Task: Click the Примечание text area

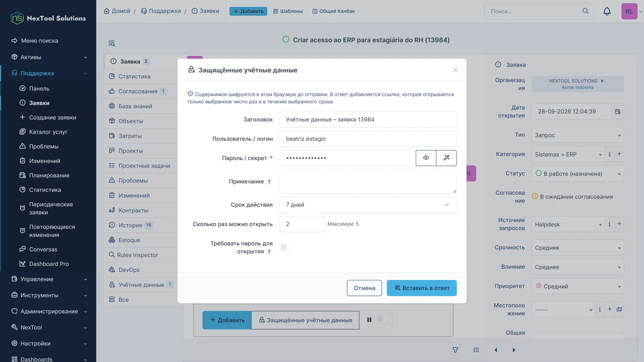Action: pyautogui.click(x=368, y=181)
